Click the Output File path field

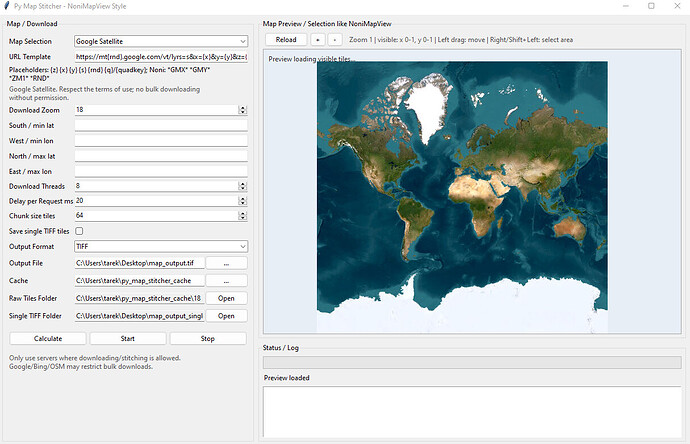click(x=139, y=263)
